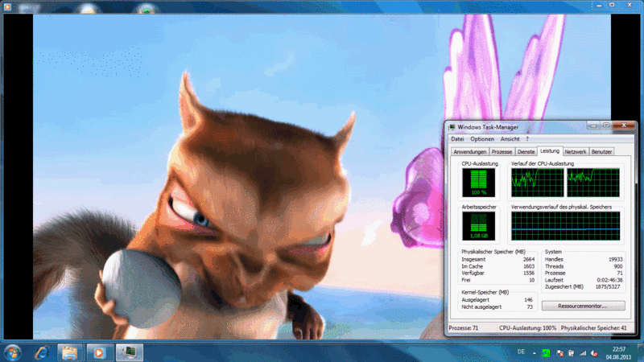The width and height of the screenshot is (644, 362).
Task: Open Windows Explorer folder icon in taskbar
Action: pyautogui.click(x=70, y=352)
